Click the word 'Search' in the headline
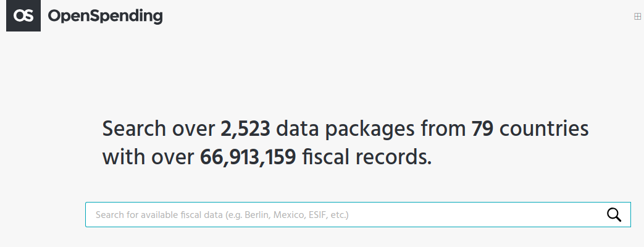The height and width of the screenshot is (247, 644). tap(134, 129)
